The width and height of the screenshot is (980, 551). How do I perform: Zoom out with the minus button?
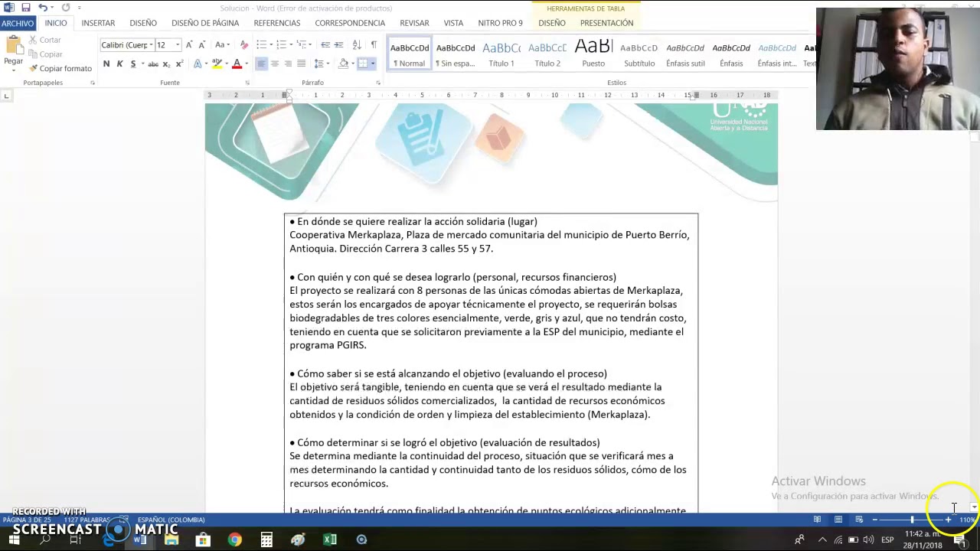(x=874, y=520)
